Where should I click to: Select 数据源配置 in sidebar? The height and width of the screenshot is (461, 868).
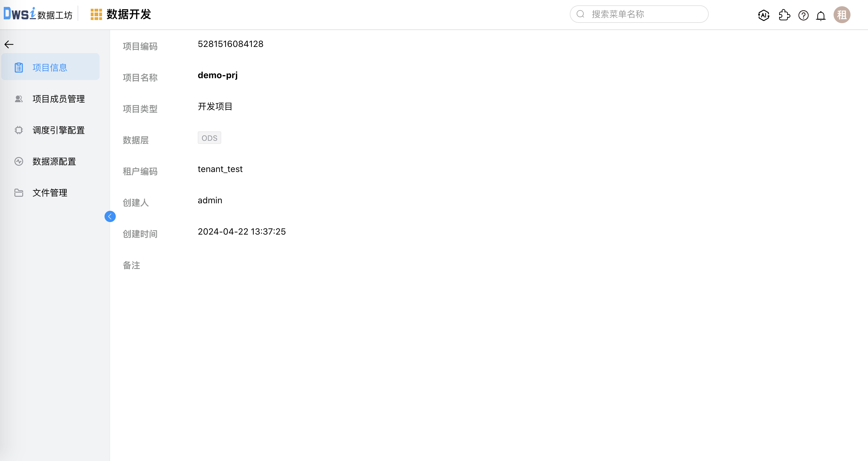54,162
